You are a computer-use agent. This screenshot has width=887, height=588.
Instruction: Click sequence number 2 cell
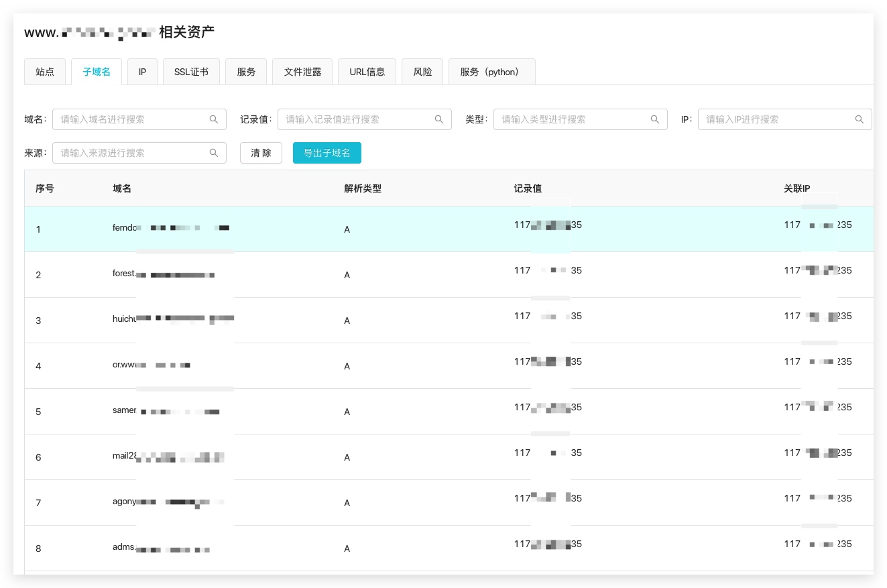click(38, 275)
